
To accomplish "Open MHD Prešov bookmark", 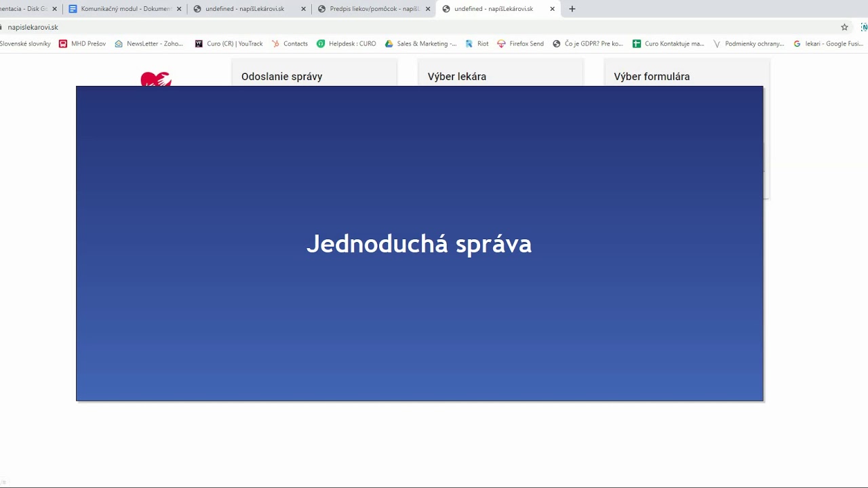I will tap(82, 43).
